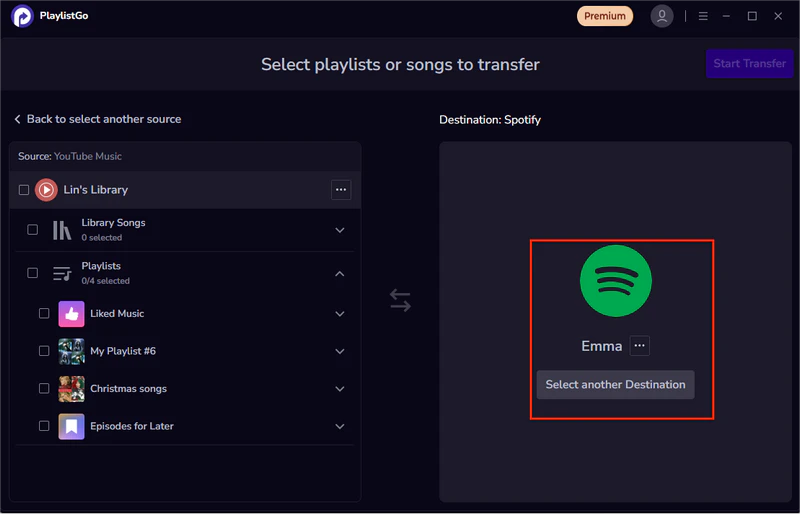Image resolution: width=800 pixels, height=514 pixels.
Task: Minimize the PlaylistGo window
Action: (x=727, y=16)
